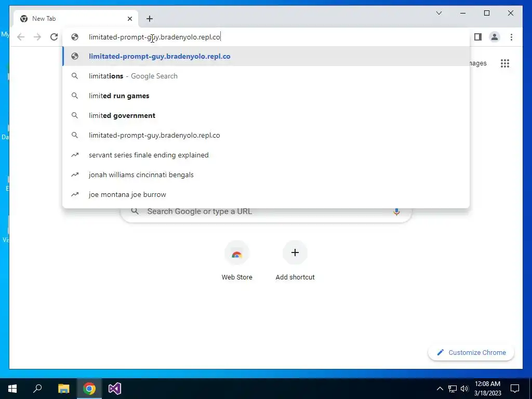This screenshot has height=399, width=532.
Task: Maximize the Chrome window
Action: (486, 13)
